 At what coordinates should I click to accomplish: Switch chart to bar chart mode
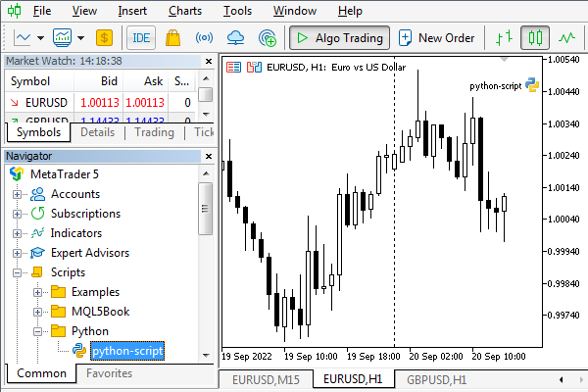[504, 38]
